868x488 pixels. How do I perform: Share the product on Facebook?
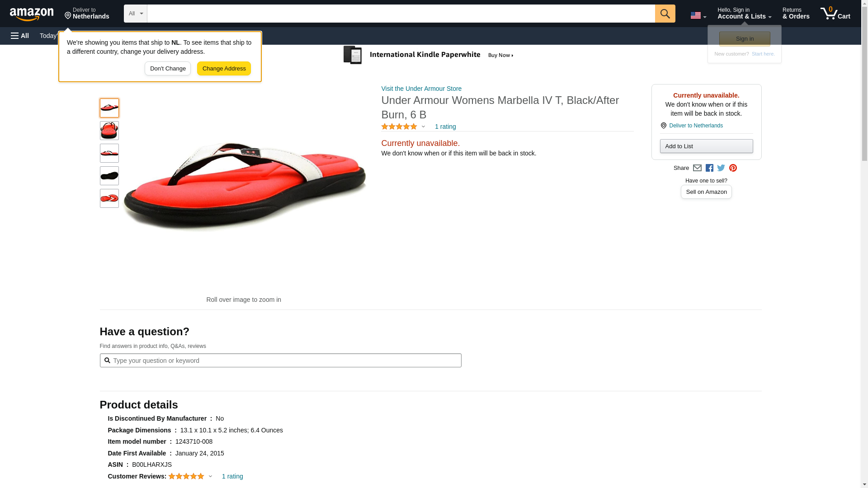709,168
